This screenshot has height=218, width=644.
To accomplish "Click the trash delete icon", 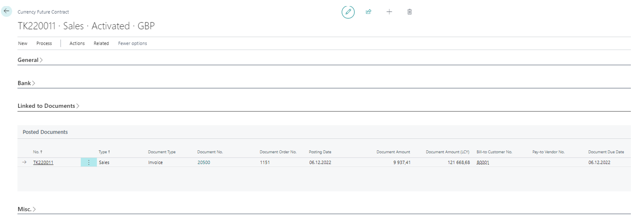I will click(410, 12).
